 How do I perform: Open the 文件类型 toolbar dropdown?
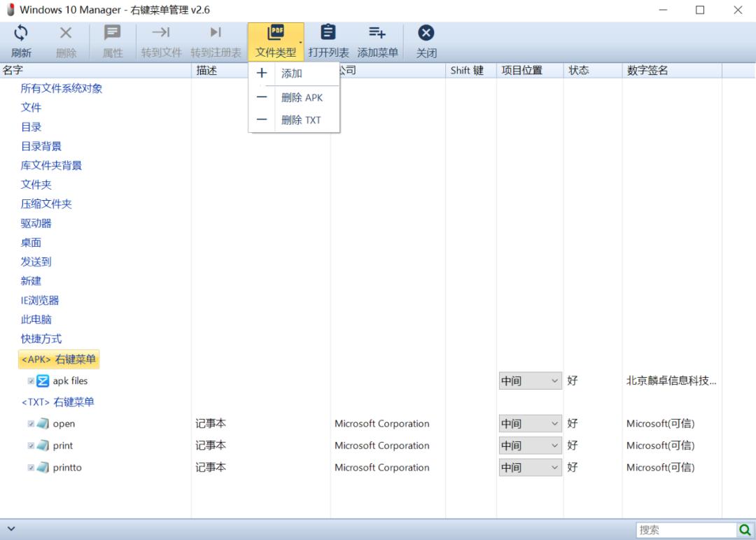[276, 42]
